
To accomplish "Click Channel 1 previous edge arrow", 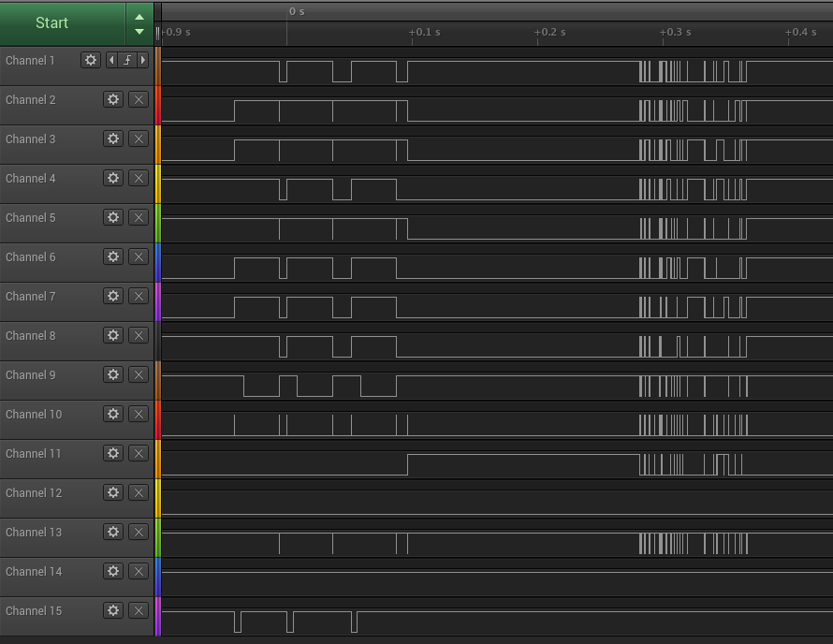I will click(111, 60).
